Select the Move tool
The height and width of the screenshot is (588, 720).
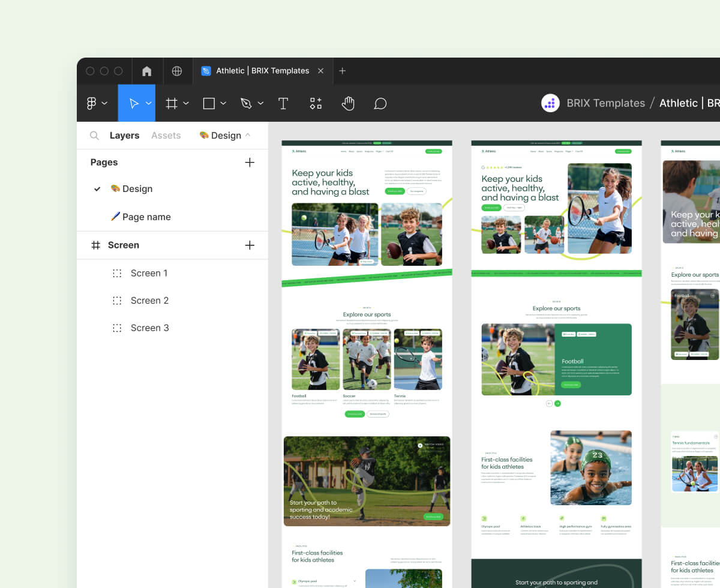coord(133,103)
